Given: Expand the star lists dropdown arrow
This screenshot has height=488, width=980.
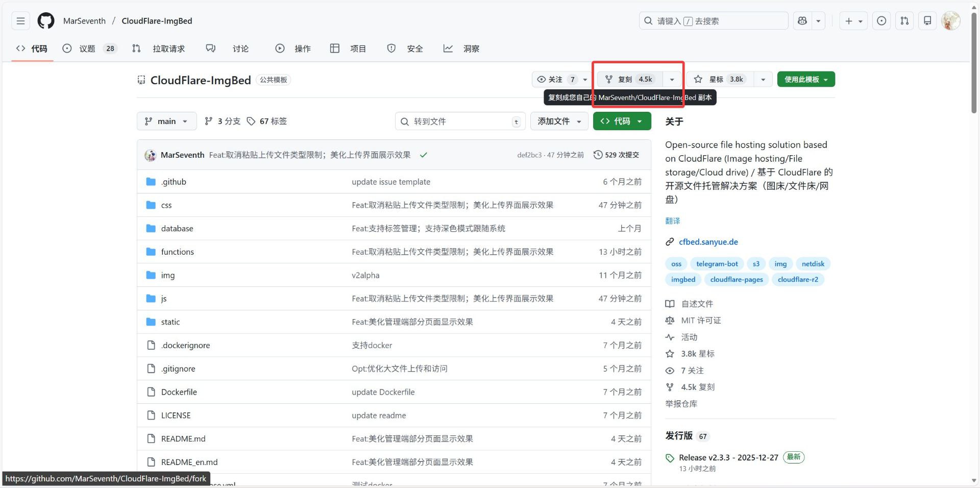Looking at the screenshot, I should [x=763, y=79].
